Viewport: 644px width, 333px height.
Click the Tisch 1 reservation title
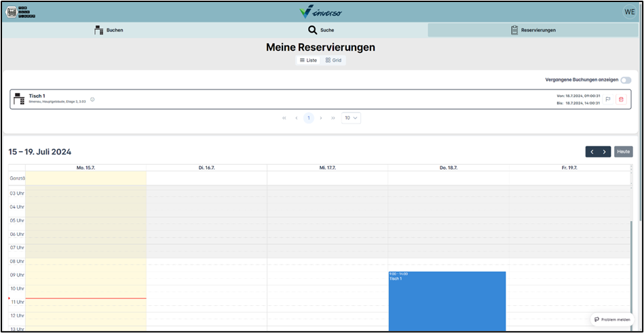point(37,96)
